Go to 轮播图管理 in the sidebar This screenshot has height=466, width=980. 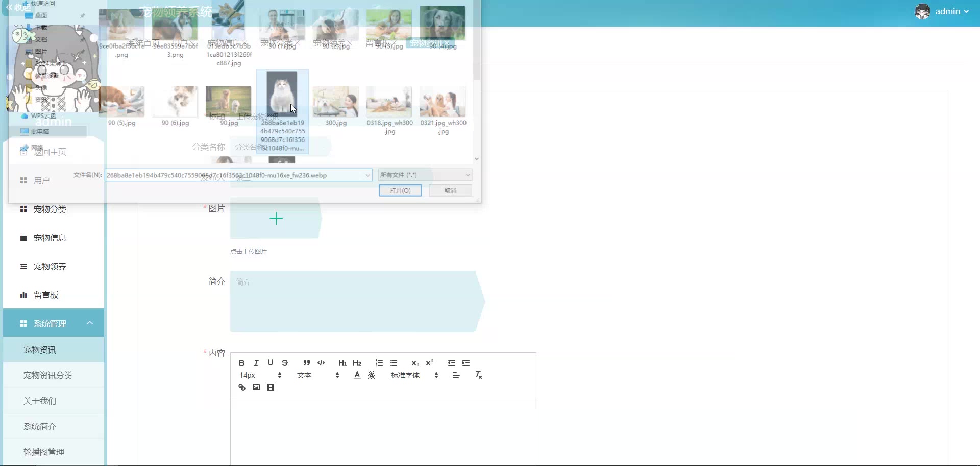point(54,452)
